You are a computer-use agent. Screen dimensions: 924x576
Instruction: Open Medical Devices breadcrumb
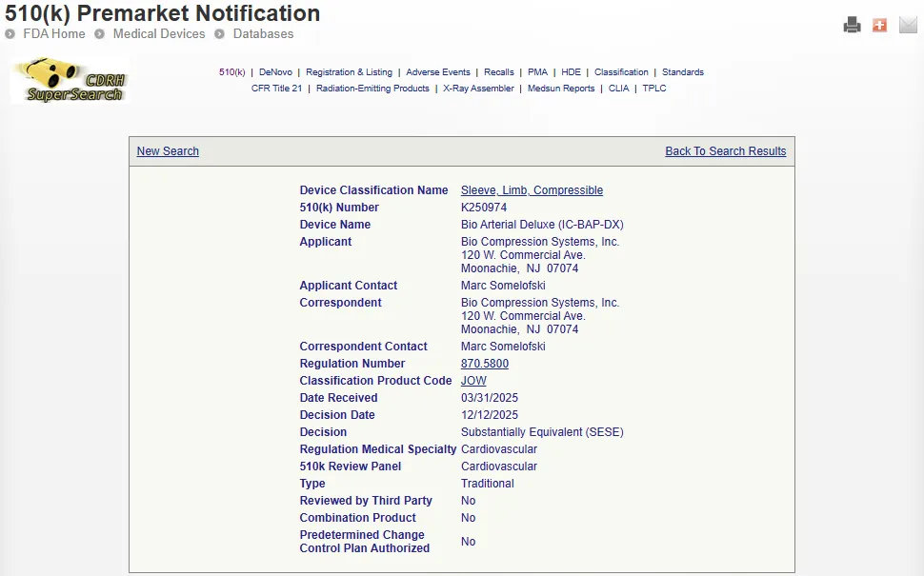click(159, 34)
